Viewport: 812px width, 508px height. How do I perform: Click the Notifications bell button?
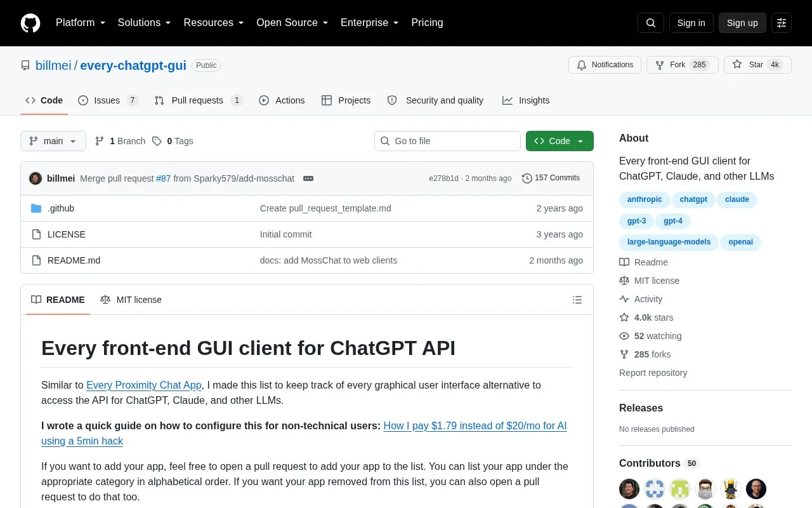605,65
